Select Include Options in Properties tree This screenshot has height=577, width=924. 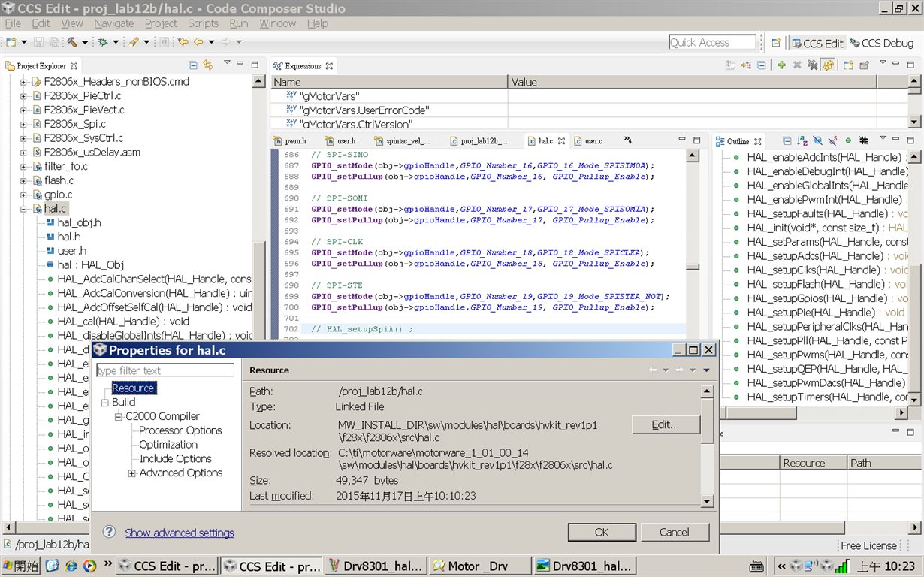coord(175,459)
